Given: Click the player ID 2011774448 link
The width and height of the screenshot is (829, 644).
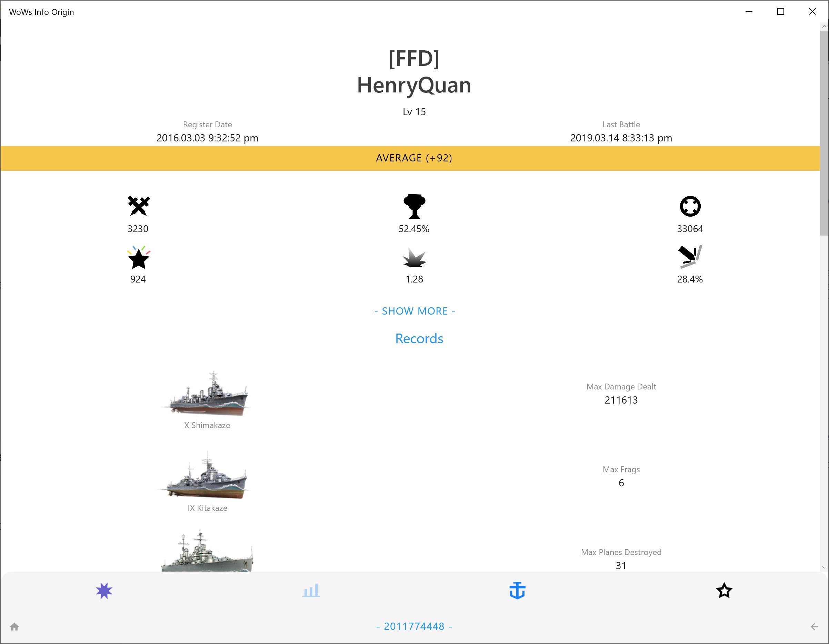Looking at the screenshot, I should click(414, 626).
